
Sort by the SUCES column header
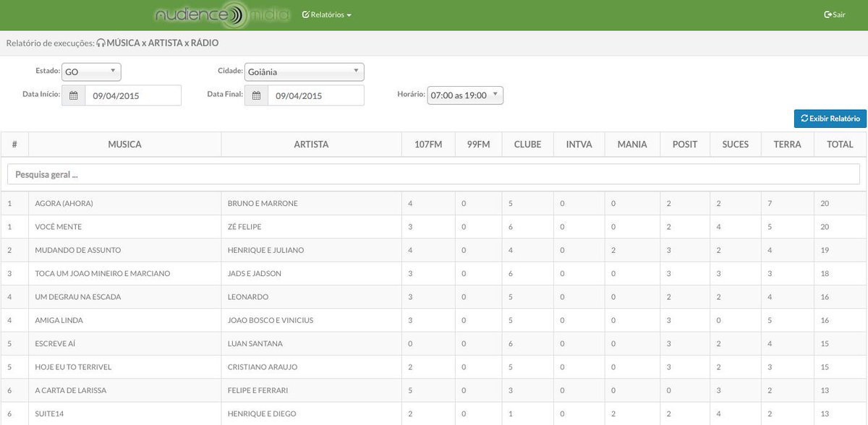click(x=736, y=145)
